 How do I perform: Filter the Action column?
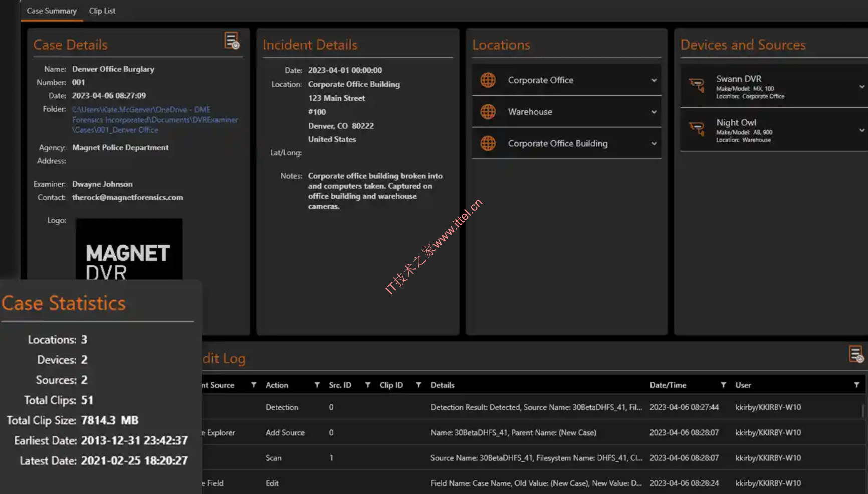pos(317,385)
